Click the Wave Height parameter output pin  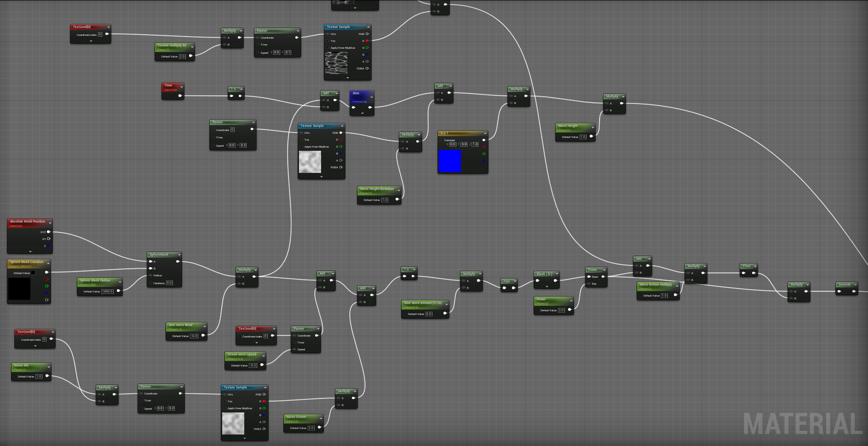pos(591,137)
